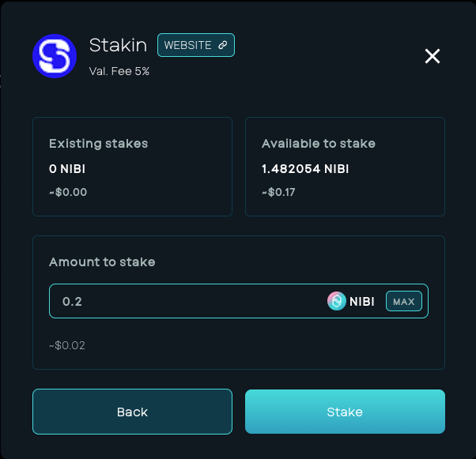Select the Existing stakes card
476x459 pixels.
[132, 167]
